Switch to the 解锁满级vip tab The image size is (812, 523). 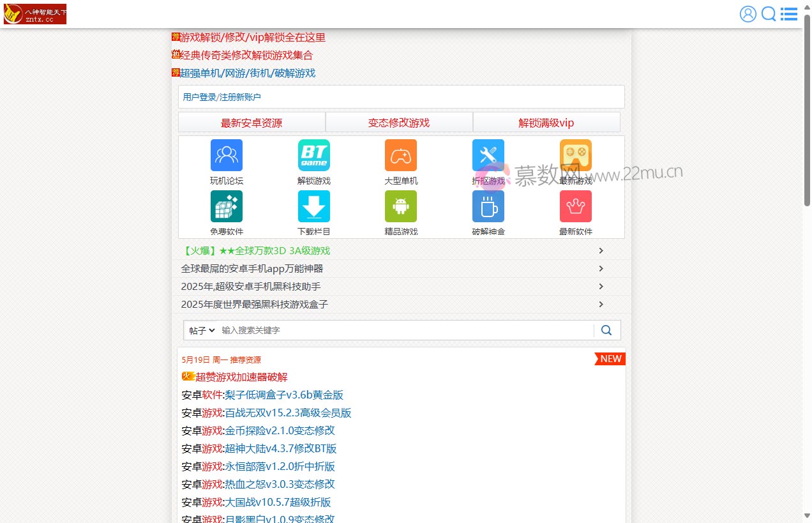(x=546, y=122)
